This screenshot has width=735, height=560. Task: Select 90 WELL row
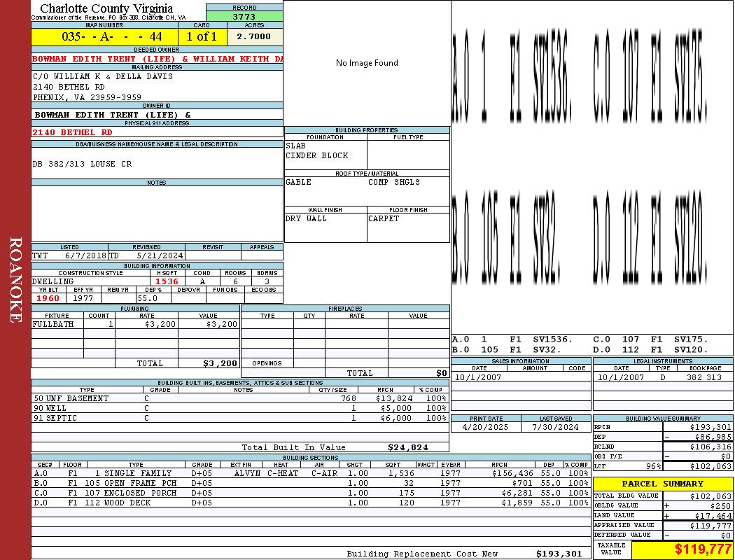pyautogui.click(x=240, y=408)
